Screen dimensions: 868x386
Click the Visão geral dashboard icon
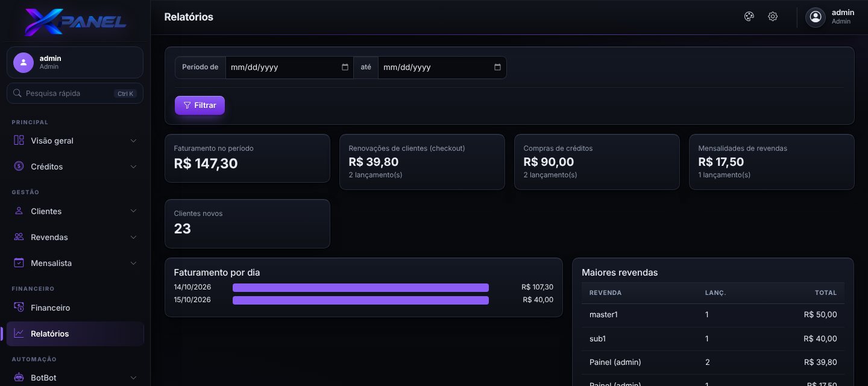point(19,141)
